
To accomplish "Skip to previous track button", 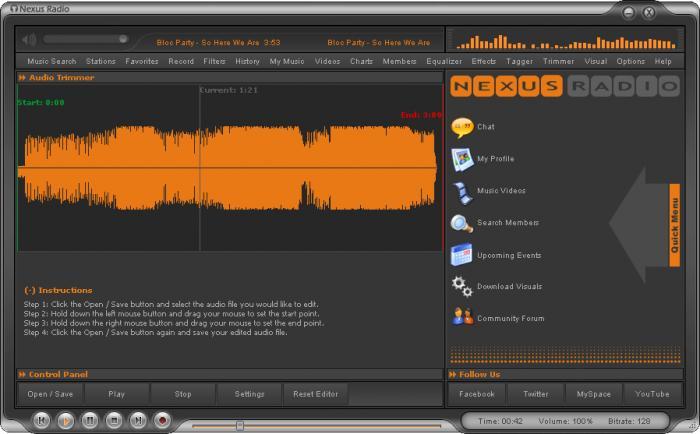I will coord(42,421).
